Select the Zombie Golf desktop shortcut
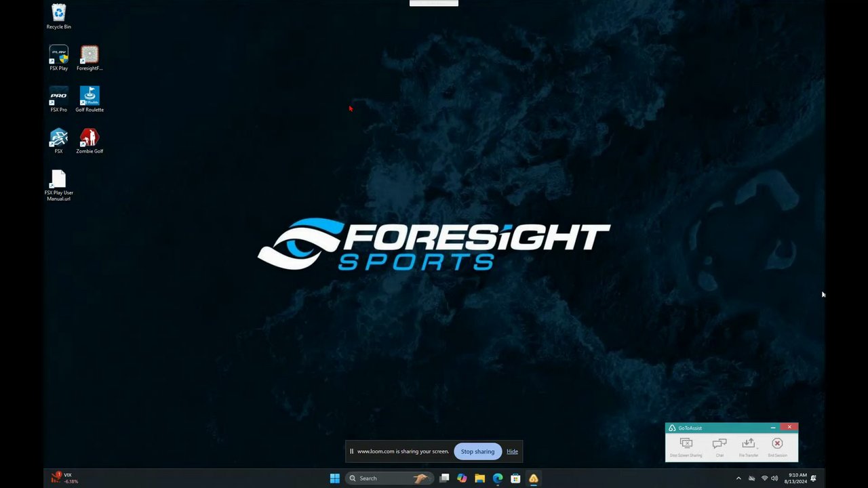Image resolution: width=868 pixels, height=488 pixels. pyautogui.click(x=90, y=140)
